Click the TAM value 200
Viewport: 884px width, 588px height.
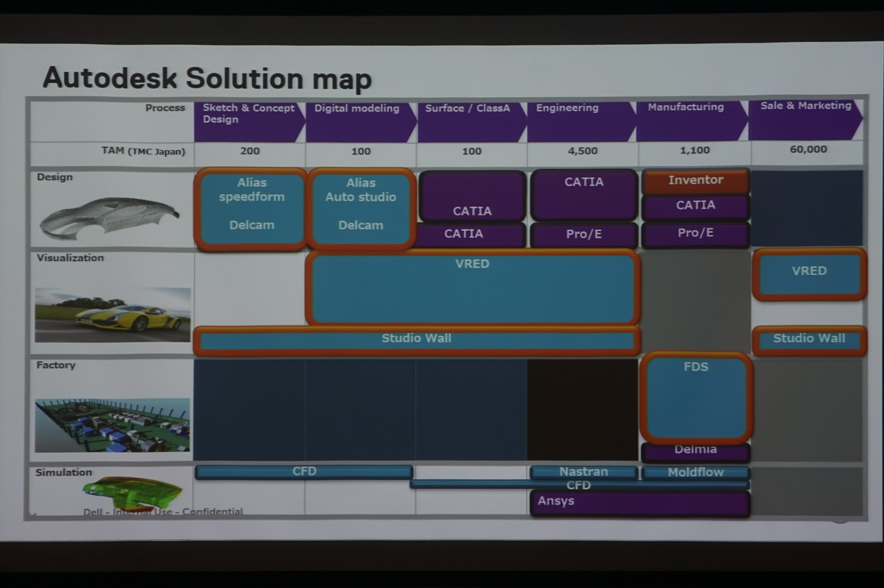click(x=250, y=151)
